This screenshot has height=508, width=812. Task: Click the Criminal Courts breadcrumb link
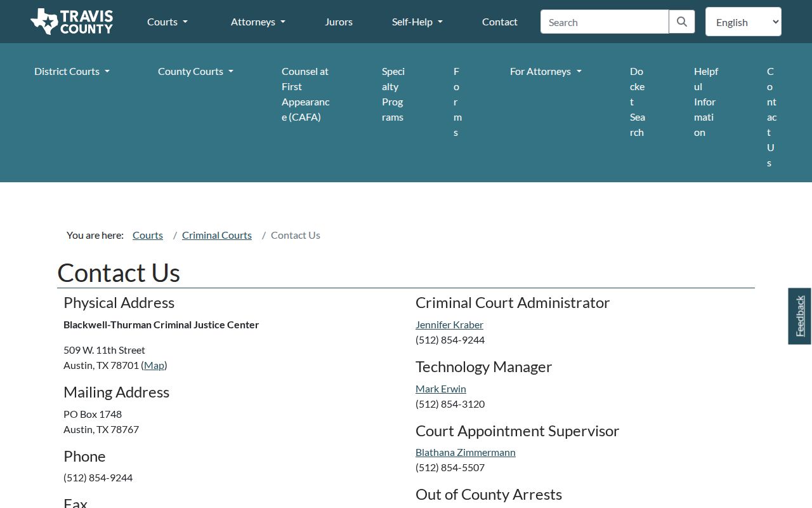217,235
